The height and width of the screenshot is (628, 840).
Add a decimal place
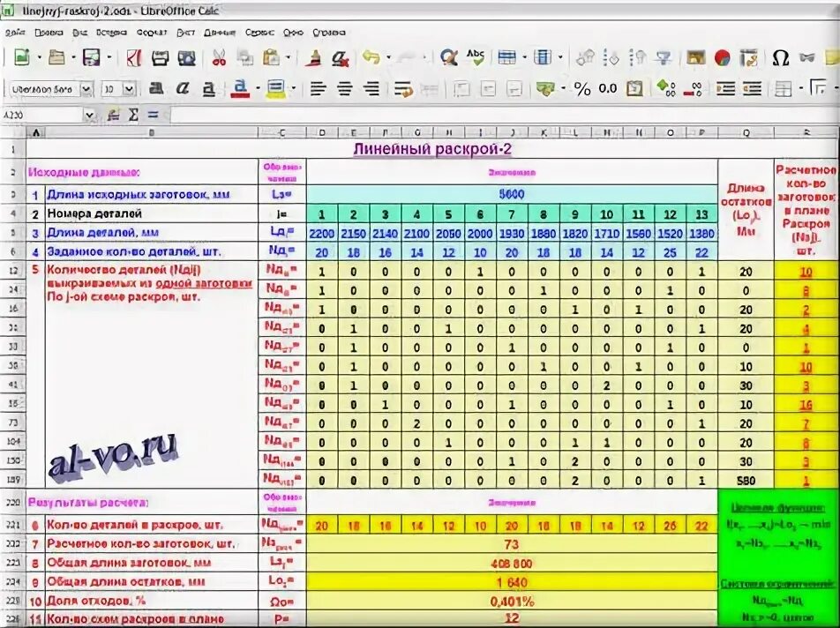point(666,88)
